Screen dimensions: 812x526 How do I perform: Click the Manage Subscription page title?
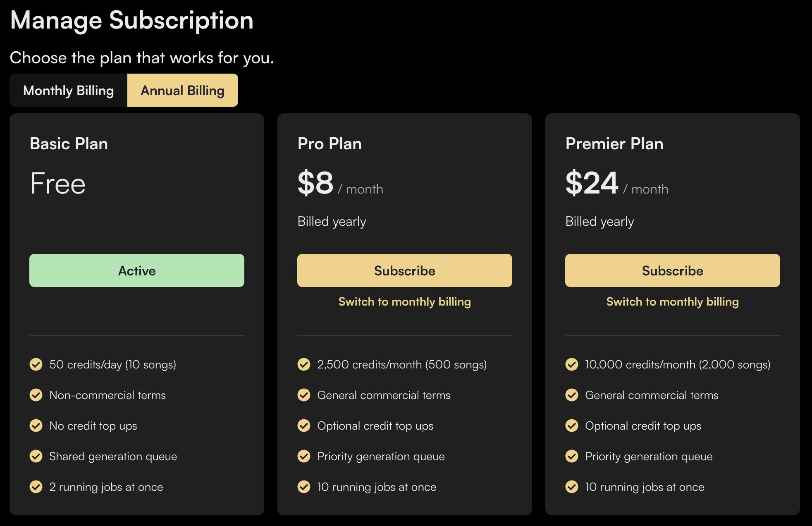[131, 20]
